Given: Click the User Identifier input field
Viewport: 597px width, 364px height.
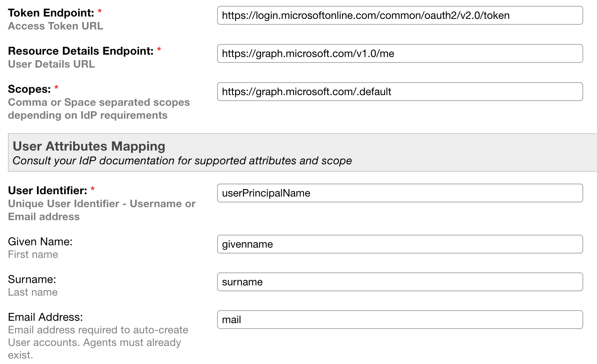Looking at the screenshot, I should pos(399,193).
